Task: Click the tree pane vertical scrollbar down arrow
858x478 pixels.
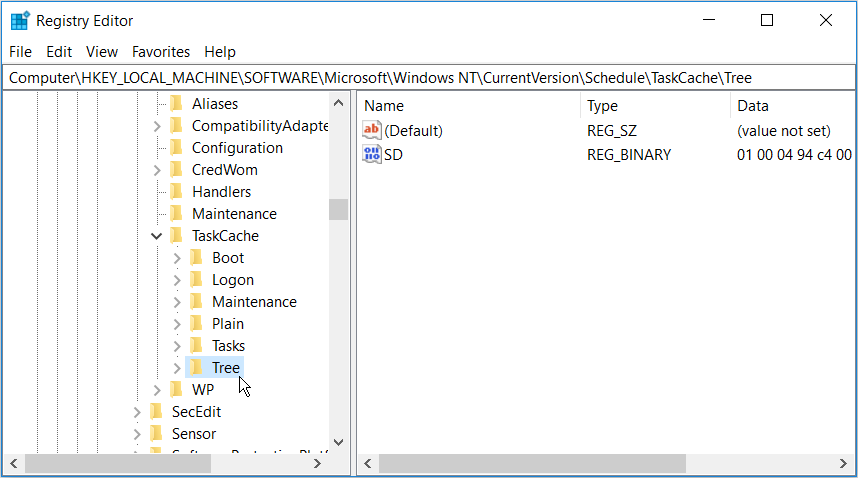Action: 338,441
